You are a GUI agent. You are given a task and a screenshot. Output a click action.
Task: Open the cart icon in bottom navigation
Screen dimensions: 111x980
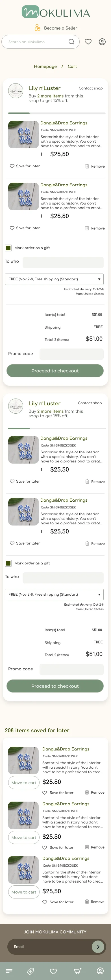coord(77,971)
